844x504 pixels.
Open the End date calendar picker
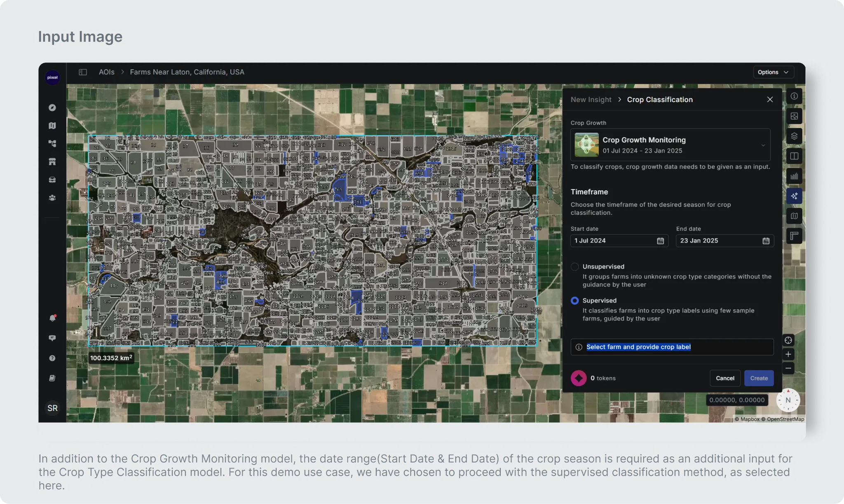pyautogui.click(x=766, y=241)
